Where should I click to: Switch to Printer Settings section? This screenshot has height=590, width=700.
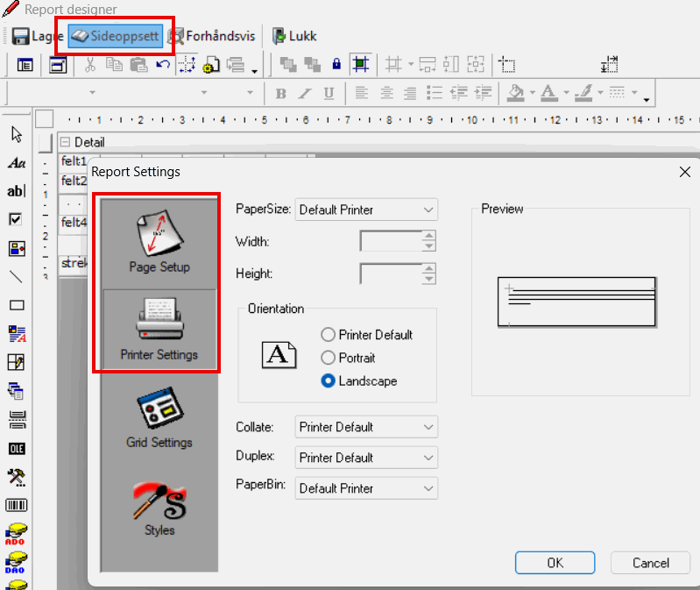coord(159,331)
